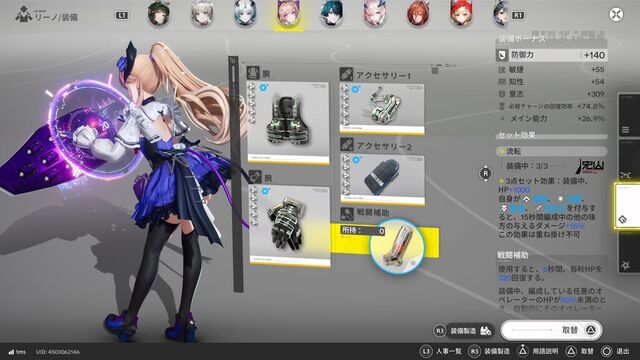Open the 腕 gloves equipment slot
The height and width of the screenshot is (360, 640).
coord(290,226)
